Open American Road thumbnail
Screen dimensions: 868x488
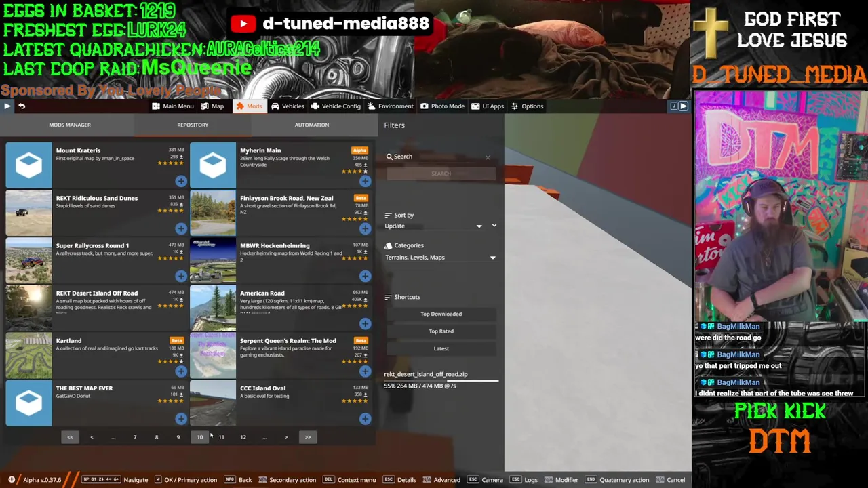[x=213, y=307]
